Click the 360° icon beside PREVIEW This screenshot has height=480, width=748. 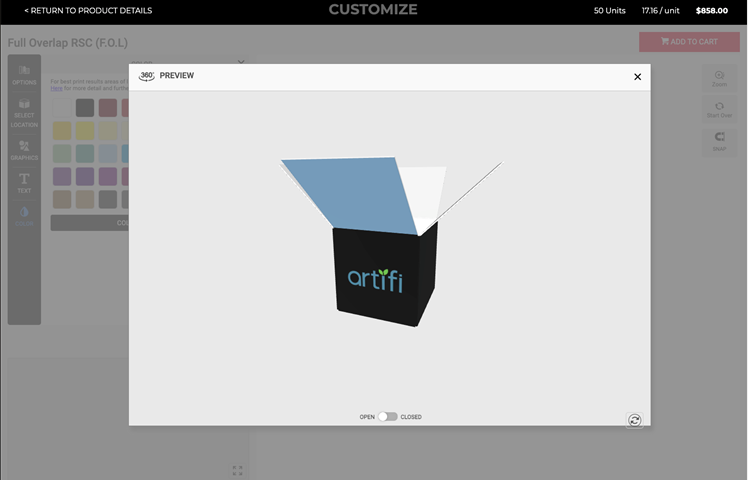click(x=146, y=76)
